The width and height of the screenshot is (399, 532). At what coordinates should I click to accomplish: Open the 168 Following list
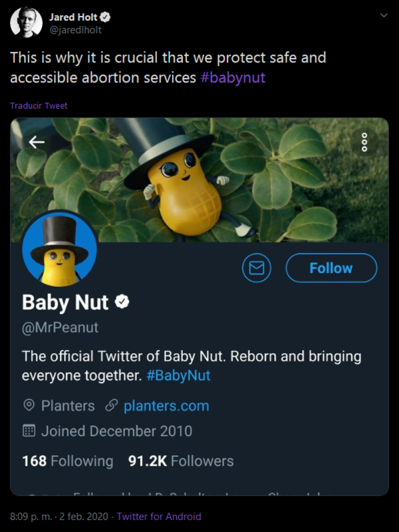(68, 461)
